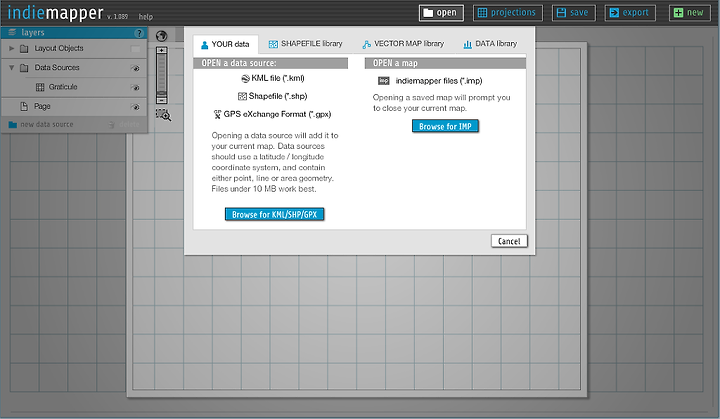Select the Page layer row
The height and width of the screenshot is (419, 720).
[x=74, y=107]
